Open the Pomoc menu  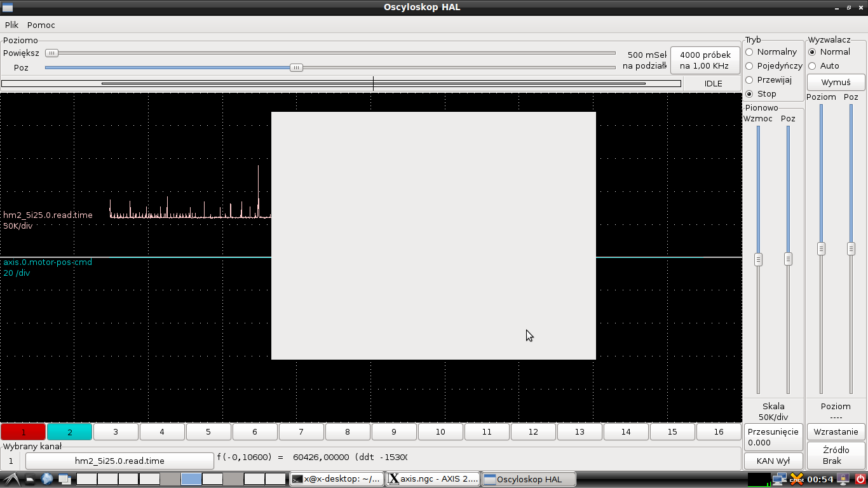click(x=41, y=25)
